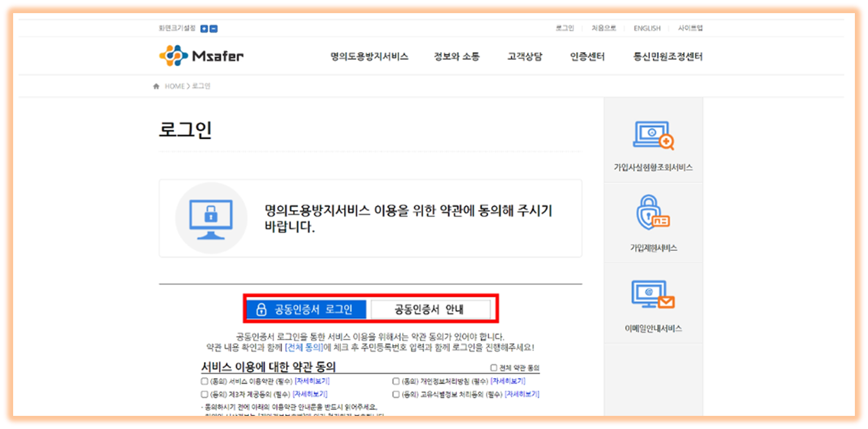Check the 전체 약관 동의 checkbox
868x429 pixels.
(x=493, y=368)
